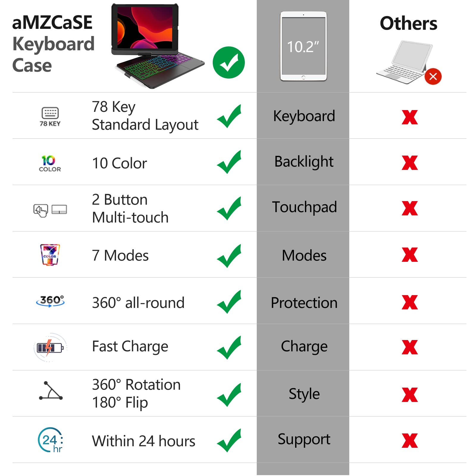Click the 10 COLOR backlight icon
Screen dimensions: 476x476
[x=50, y=163]
